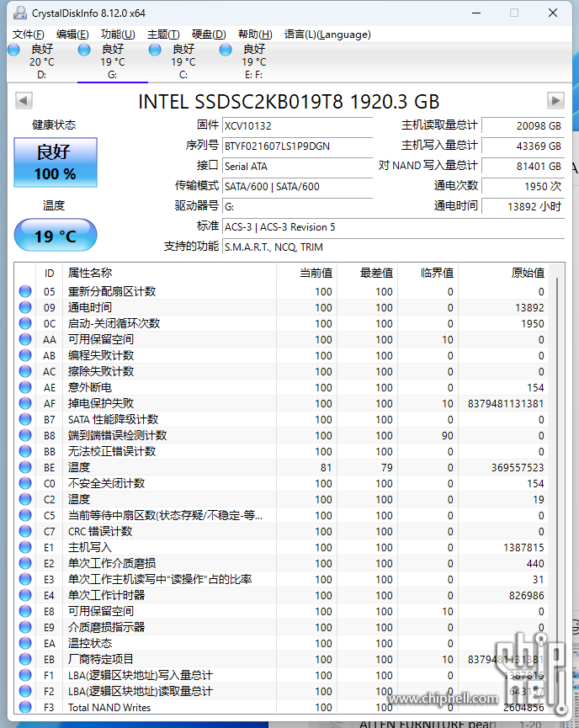Screen dimensions: 579x728
Task: Click status icon for F3 Total NAND Writes
Action: click(25, 707)
